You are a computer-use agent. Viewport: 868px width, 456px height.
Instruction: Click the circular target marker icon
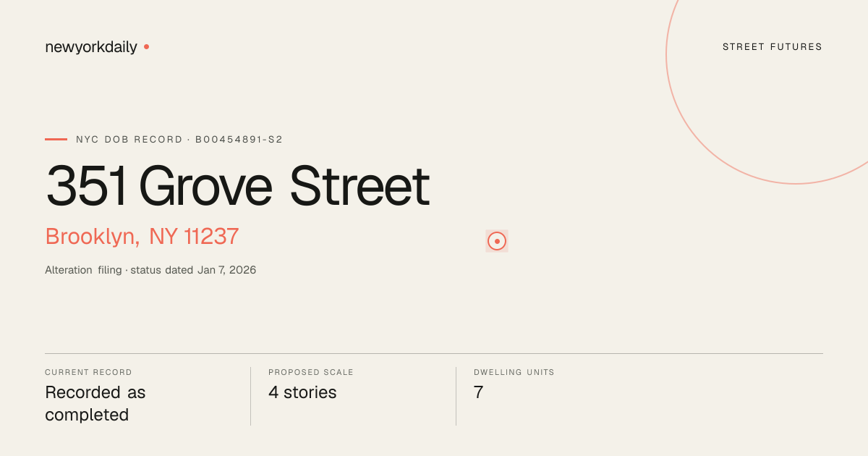[x=497, y=241]
